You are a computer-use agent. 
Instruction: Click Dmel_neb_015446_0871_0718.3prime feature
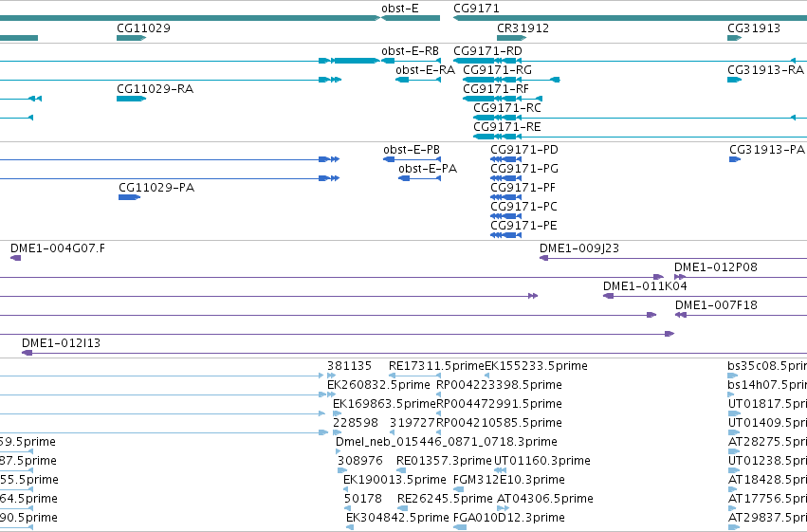click(339, 451)
